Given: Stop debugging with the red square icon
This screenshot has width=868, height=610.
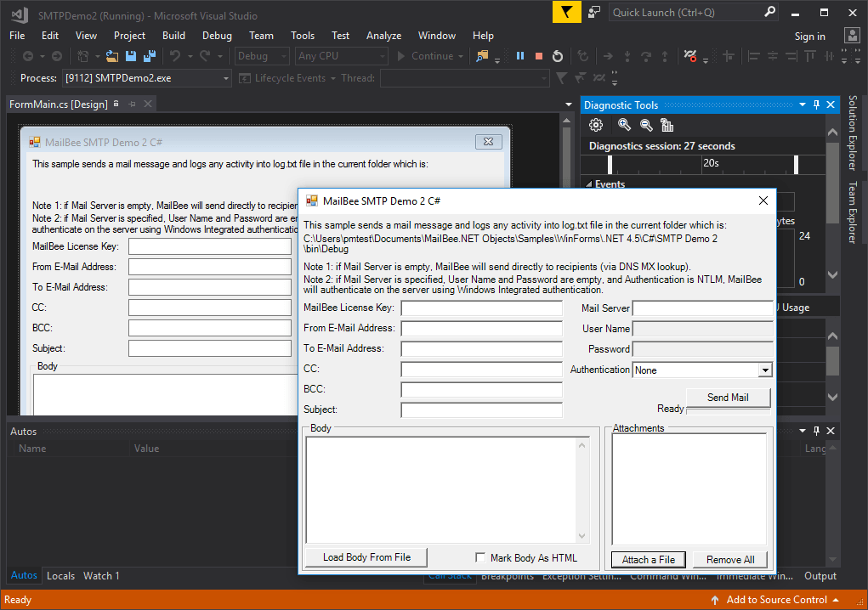Looking at the screenshot, I should tap(539, 56).
